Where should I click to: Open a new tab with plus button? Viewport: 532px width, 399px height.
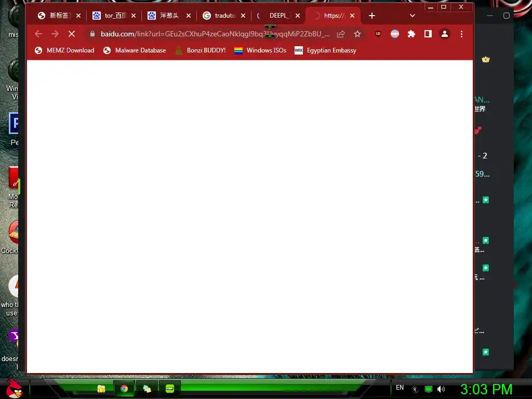[372, 16]
